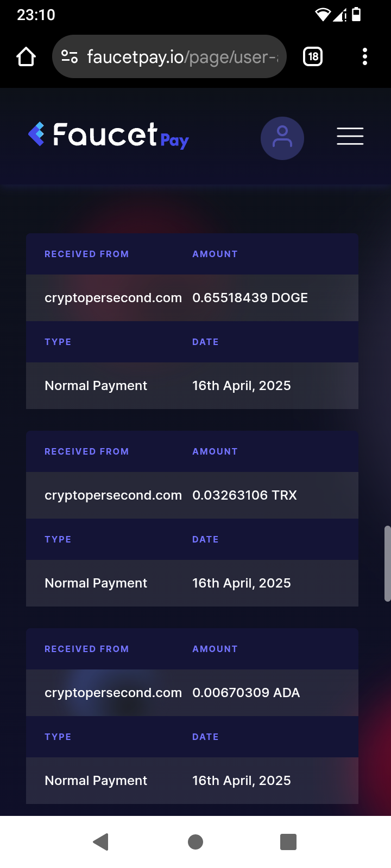This screenshot has width=391, height=868.
Task: Click the 0.03263106 TRX amount
Action: tap(244, 495)
